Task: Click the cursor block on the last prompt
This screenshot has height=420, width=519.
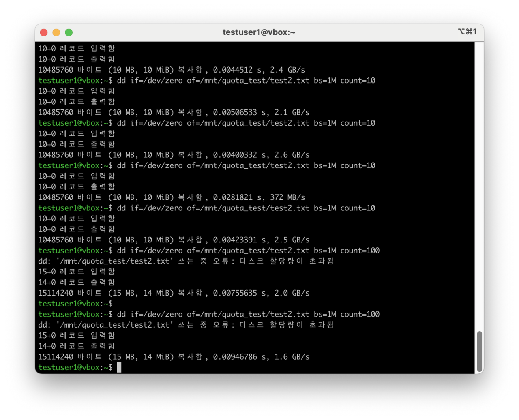Action: pyautogui.click(x=119, y=367)
